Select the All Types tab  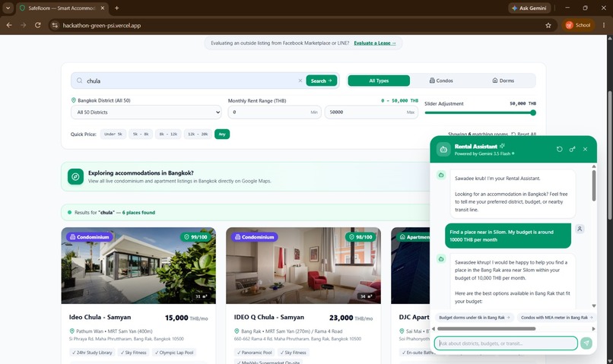[x=379, y=81]
